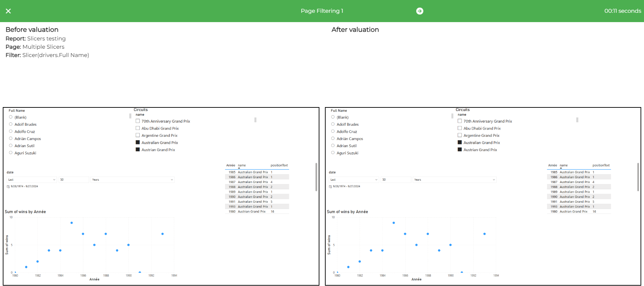
Task: Select Aguri Suzuki in right report
Action: 333,153
